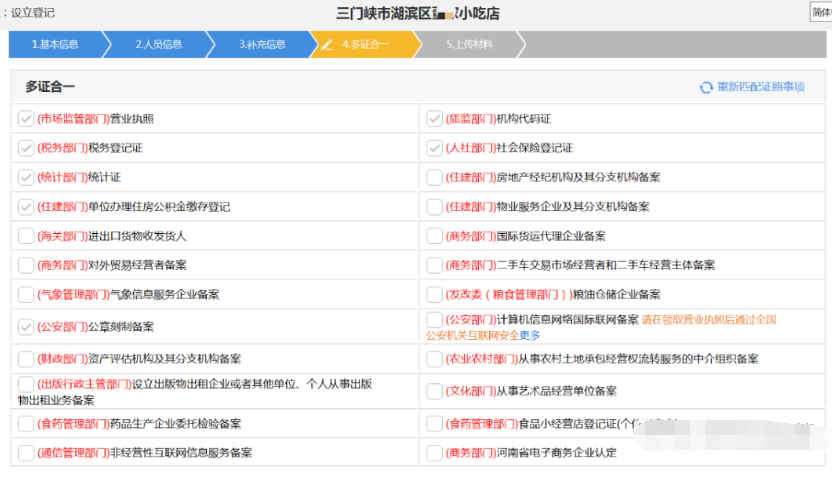Toggle 机构代码证 checkbox

(434, 119)
